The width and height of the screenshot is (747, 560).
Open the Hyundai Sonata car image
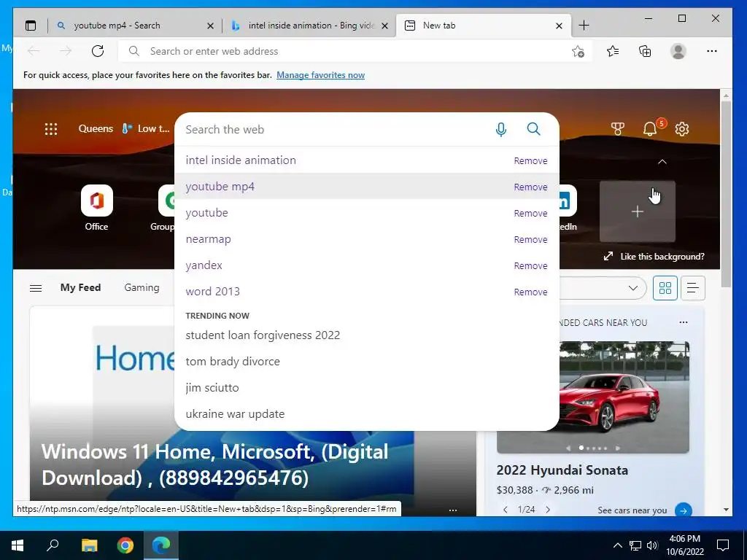pos(592,397)
